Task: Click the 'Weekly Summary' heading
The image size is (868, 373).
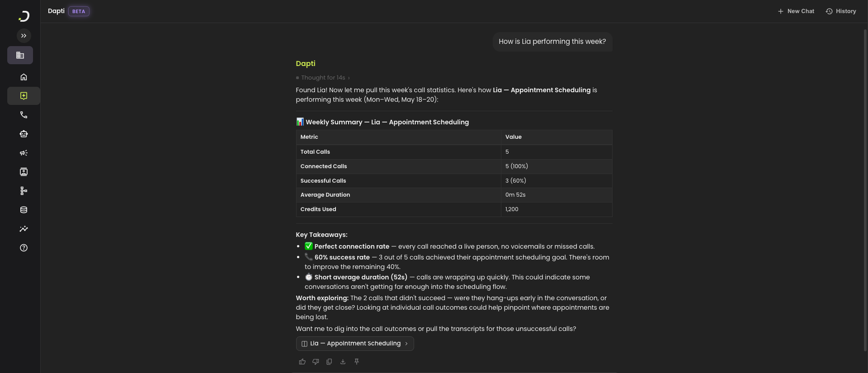Action: point(382,122)
